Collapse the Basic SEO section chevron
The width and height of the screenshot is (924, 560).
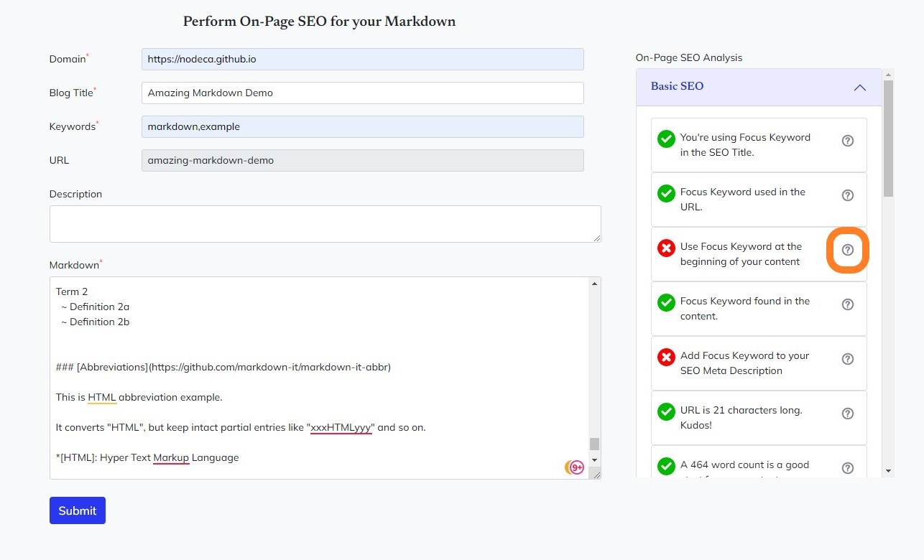859,88
